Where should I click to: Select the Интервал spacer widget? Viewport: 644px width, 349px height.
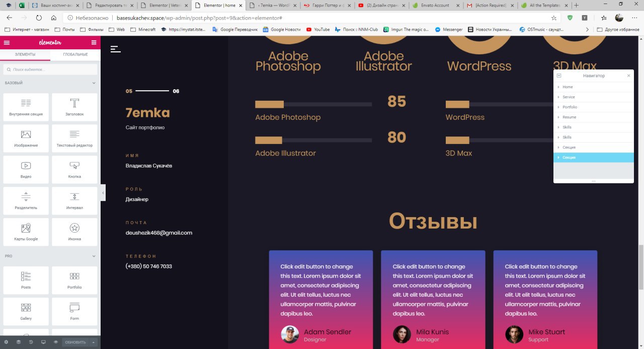point(74,201)
